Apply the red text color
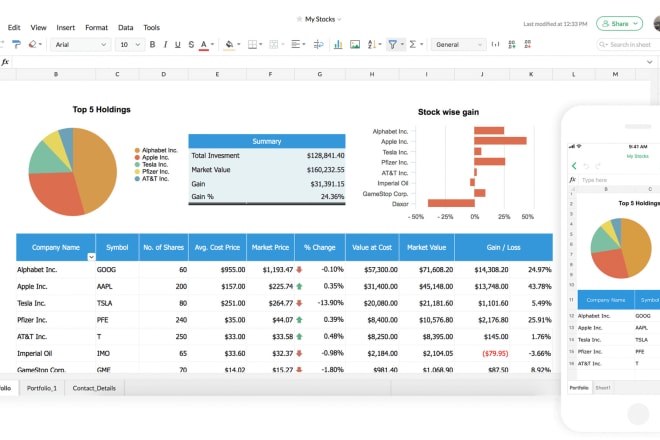 (204, 45)
